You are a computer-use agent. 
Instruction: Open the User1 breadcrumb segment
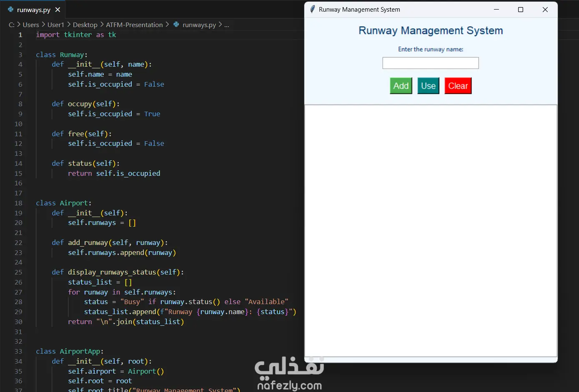tap(56, 25)
